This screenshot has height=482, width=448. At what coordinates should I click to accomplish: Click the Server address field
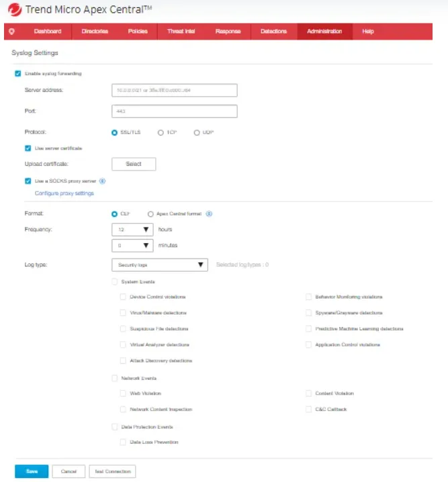[x=175, y=91]
